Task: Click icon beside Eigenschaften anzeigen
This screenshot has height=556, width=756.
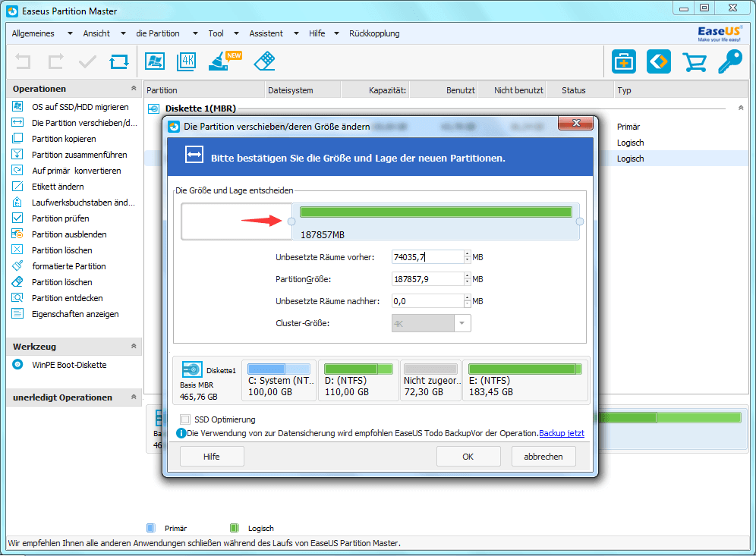Action: click(17, 313)
